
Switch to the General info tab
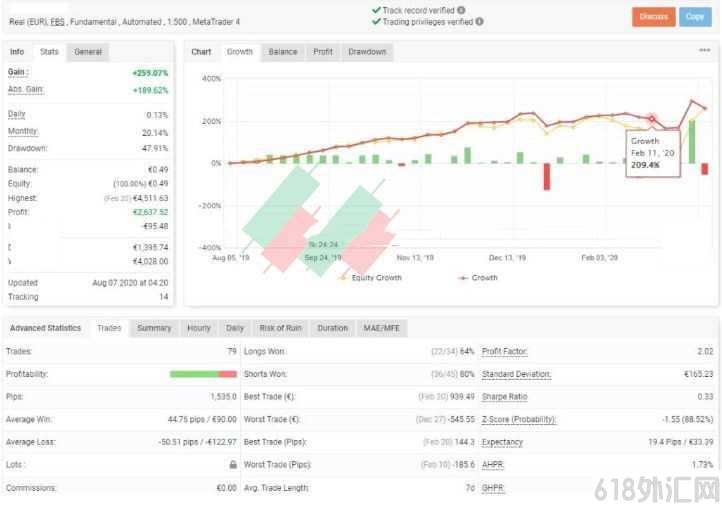[87, 52]
